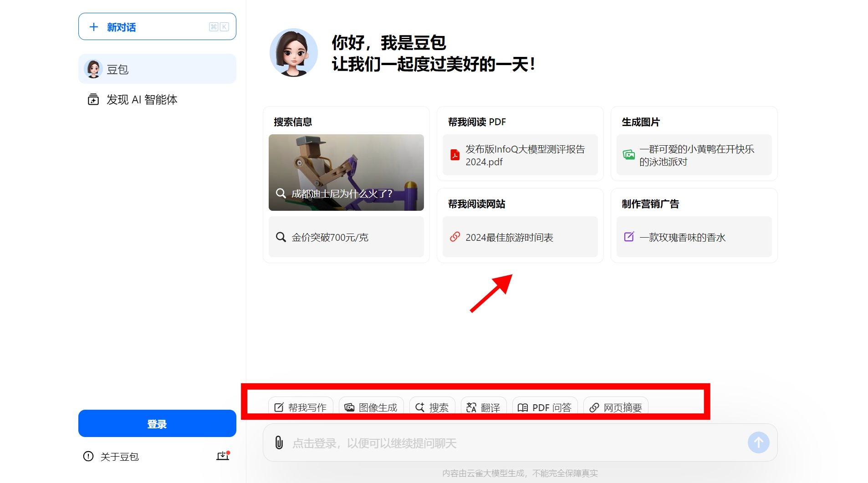Start a new conversation with 新对话
868x483 pixels.
click(157, 26)
